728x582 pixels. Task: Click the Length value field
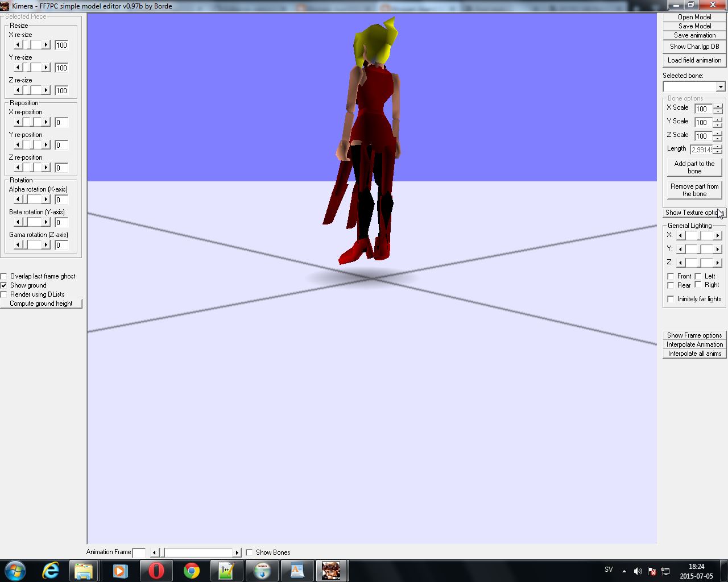701,149
